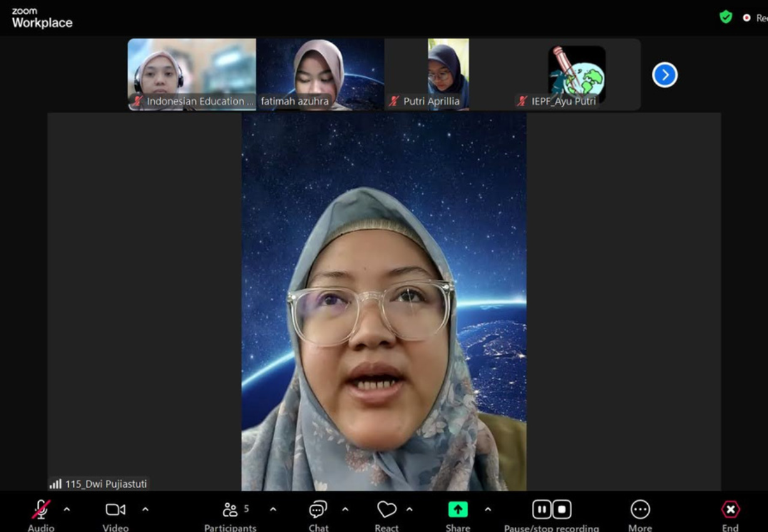Unmute the microphone Audio button
768x532 pixels.
tap(41, 510)
